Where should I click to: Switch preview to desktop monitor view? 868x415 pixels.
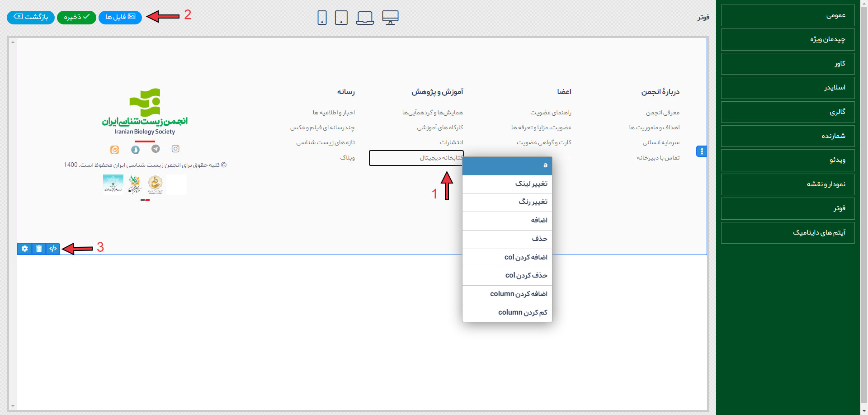click(x=390, y=18)
